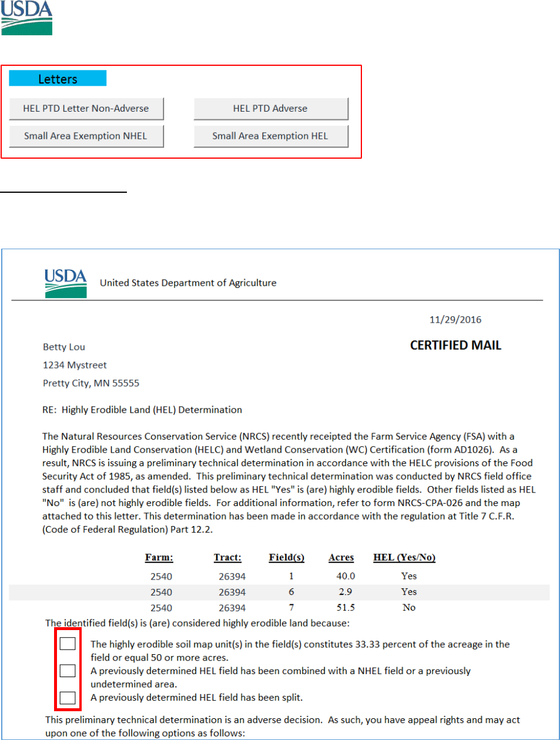This screenshot has height=740, width=560.
Task: Select the 51.5 acres cell
Action: 346,608
